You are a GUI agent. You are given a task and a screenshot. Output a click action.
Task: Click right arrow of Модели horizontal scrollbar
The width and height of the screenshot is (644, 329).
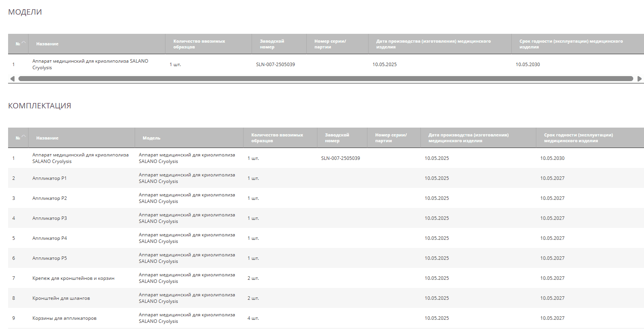pos(639,79)
